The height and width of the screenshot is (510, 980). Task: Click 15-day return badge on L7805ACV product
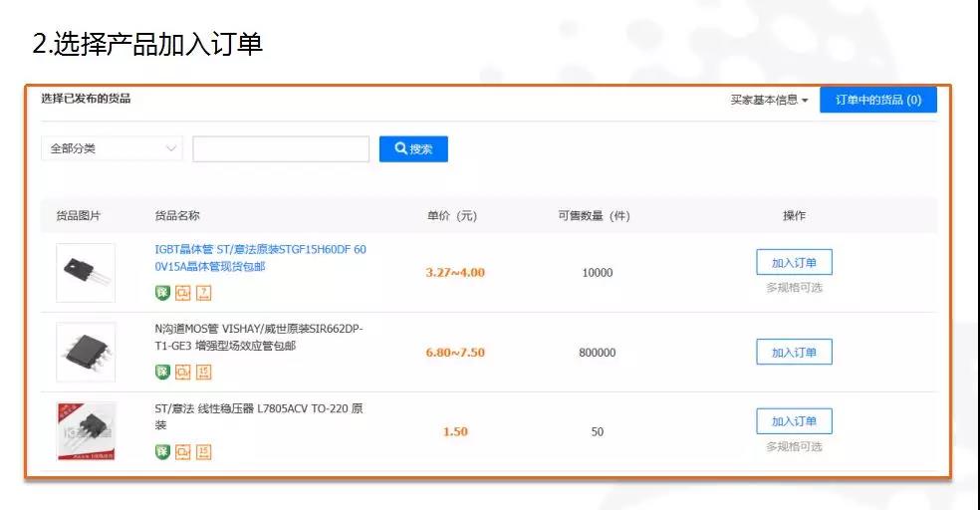(x=203, y=451)
